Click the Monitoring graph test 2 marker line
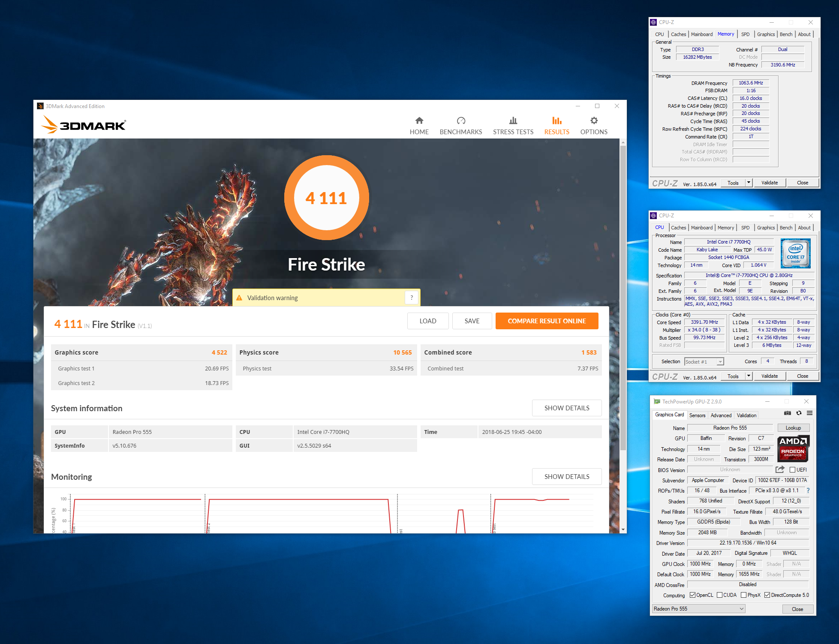 [x=205, y=514]
